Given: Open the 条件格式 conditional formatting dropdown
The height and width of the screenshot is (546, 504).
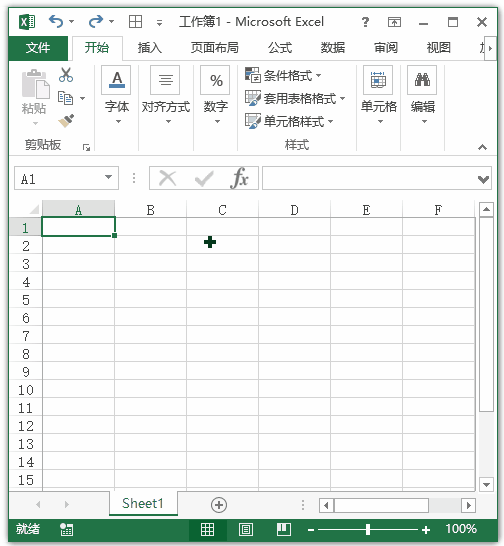Looking at the screenshot, I should click(x=283, y=76).
